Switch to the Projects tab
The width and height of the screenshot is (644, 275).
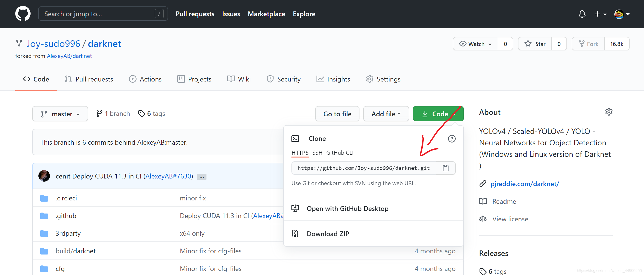pyautogui.click(x=194, y=79)
